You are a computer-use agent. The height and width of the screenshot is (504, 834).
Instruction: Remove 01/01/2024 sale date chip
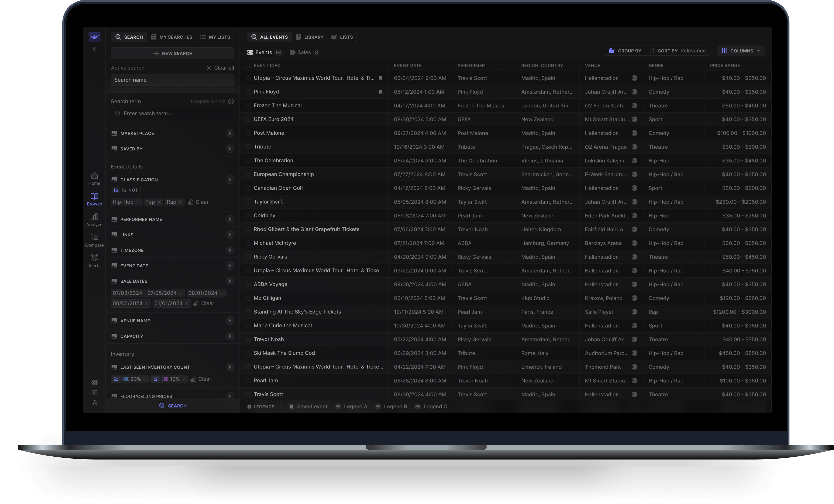[x=186, y=303]
